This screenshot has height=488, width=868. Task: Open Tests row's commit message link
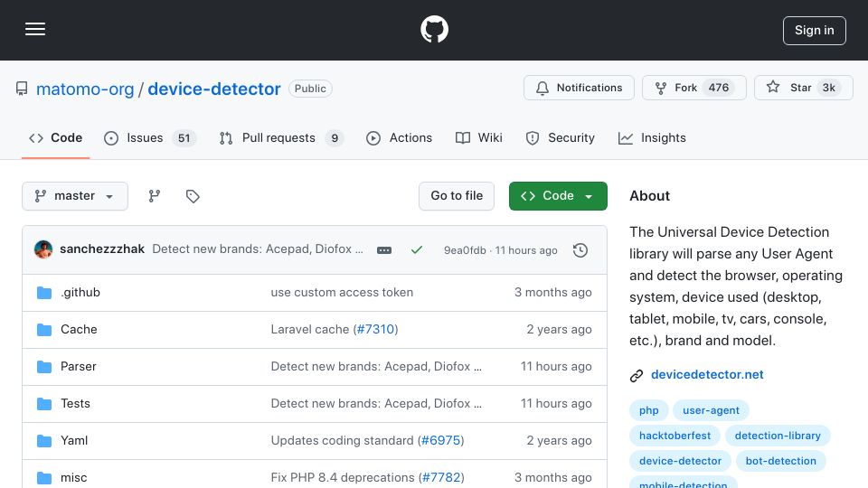click(376, 403)
